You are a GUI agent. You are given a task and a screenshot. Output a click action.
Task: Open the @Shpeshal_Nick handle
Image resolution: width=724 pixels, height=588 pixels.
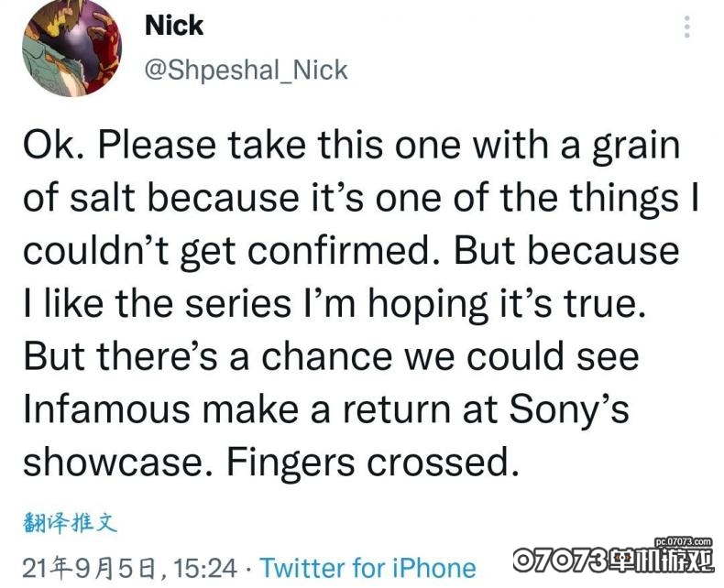[x=246, y=71]
